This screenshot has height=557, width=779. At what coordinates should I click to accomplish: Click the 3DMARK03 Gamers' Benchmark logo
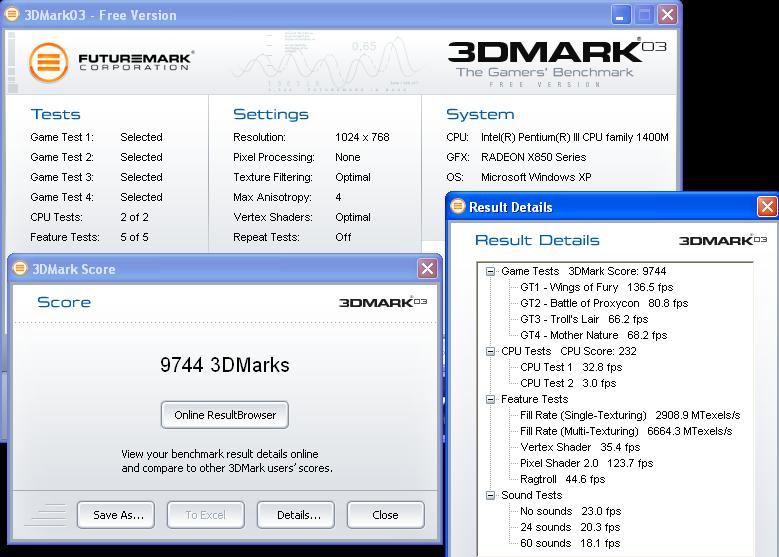coord(556,62)
